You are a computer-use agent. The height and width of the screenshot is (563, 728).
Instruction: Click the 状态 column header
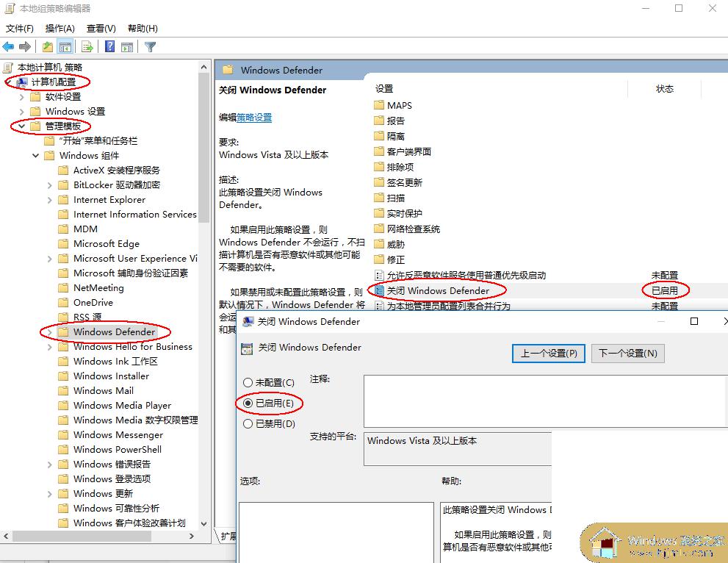point(664,89)
